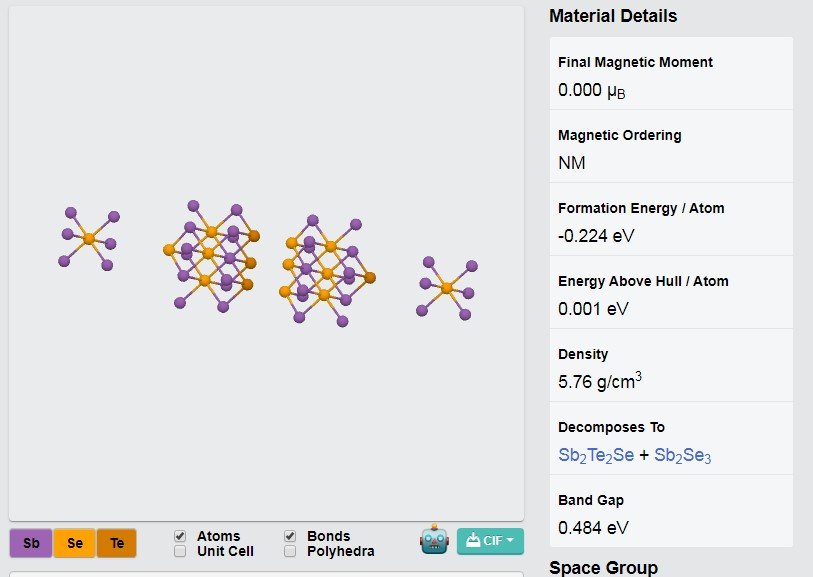Screen dimensions: 813x577
Task: Uncheck the Bonds checkbox
Action: tap(290, 536)
